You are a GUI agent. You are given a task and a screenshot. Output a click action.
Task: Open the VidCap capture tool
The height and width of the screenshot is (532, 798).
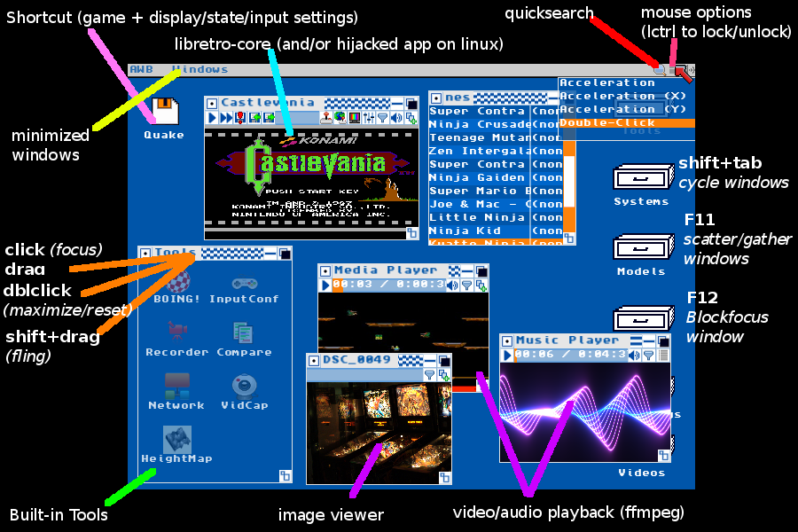click(244, 387)
